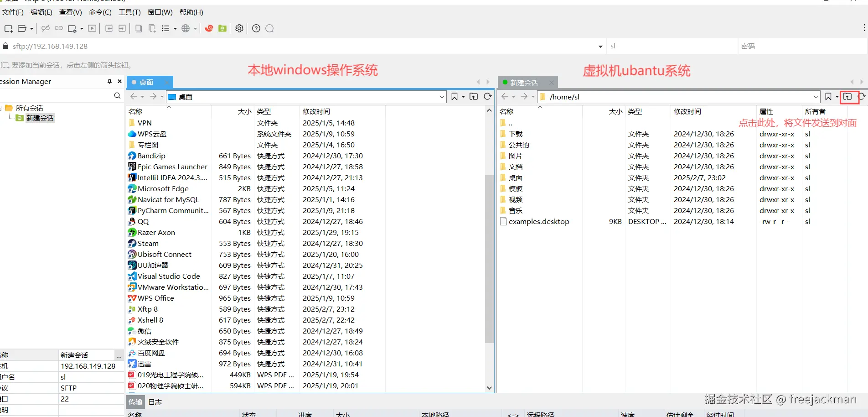Toggle the Session Manager auto-hide pin

(109, 81)
